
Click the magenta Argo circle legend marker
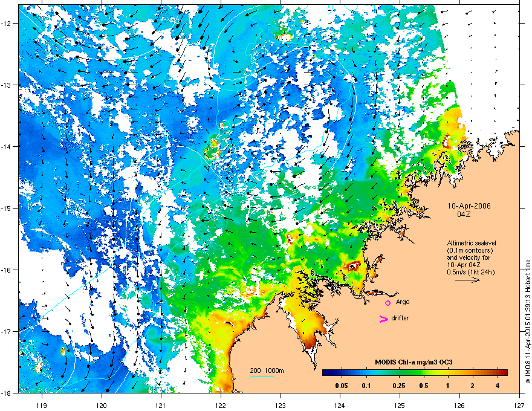[x=388, y=303]
